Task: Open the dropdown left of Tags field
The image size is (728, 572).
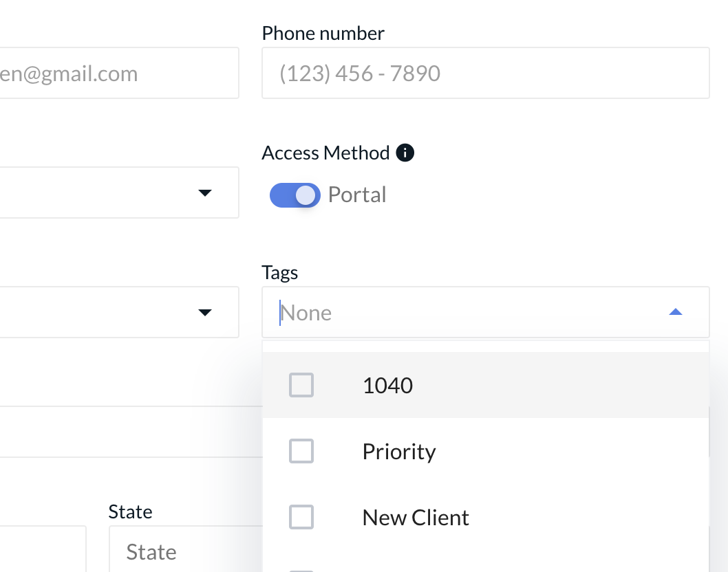Action: pos(204,312)
